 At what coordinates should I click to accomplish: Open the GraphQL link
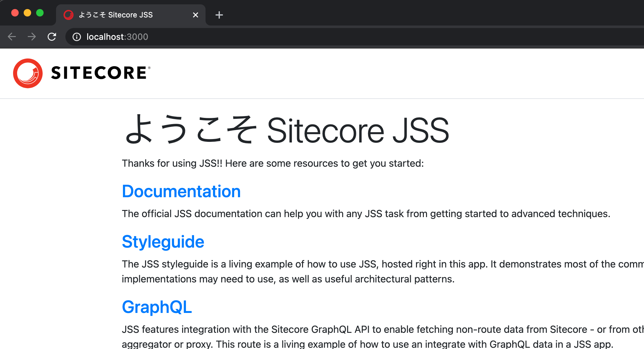[157, 307]
